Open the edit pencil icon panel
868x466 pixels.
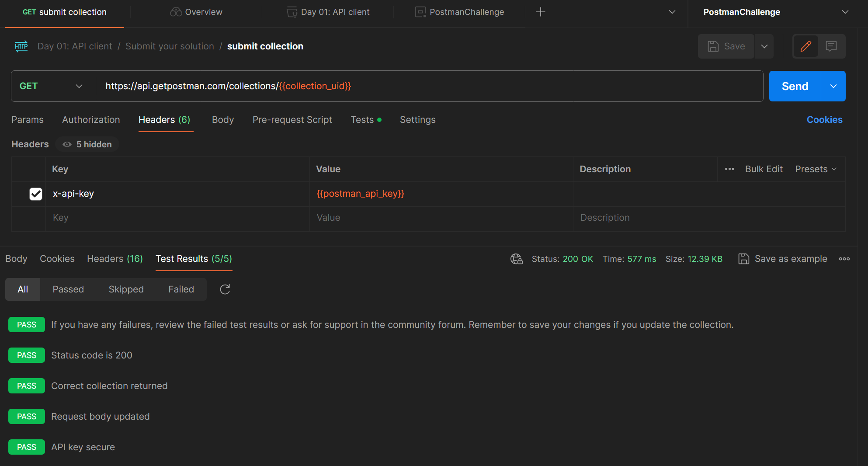click(806, 46)
